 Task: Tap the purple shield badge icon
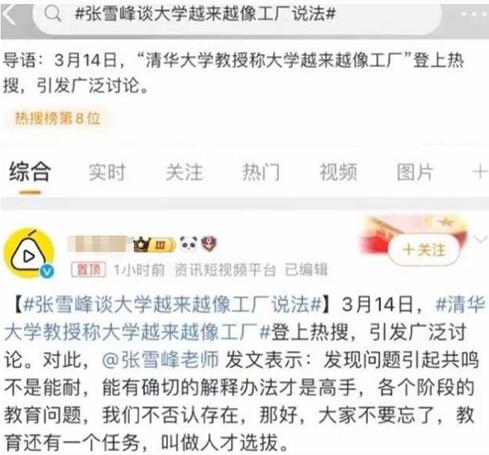click(209, 244)
